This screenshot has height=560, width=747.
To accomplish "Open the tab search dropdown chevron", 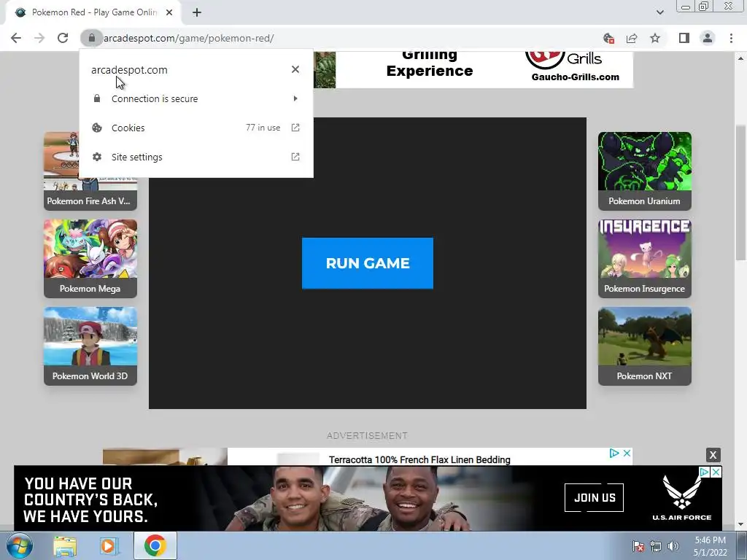I will click(659, 12).
